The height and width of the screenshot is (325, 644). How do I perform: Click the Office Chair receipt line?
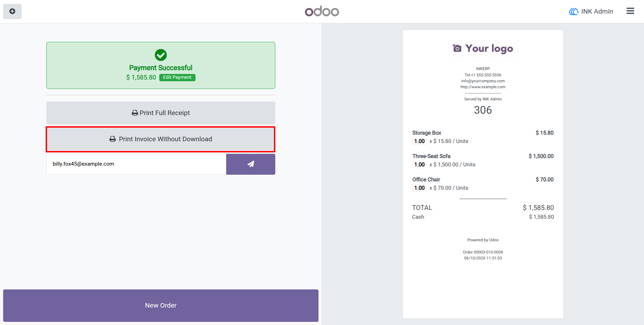pyautogui.click(x=483, y=184)
